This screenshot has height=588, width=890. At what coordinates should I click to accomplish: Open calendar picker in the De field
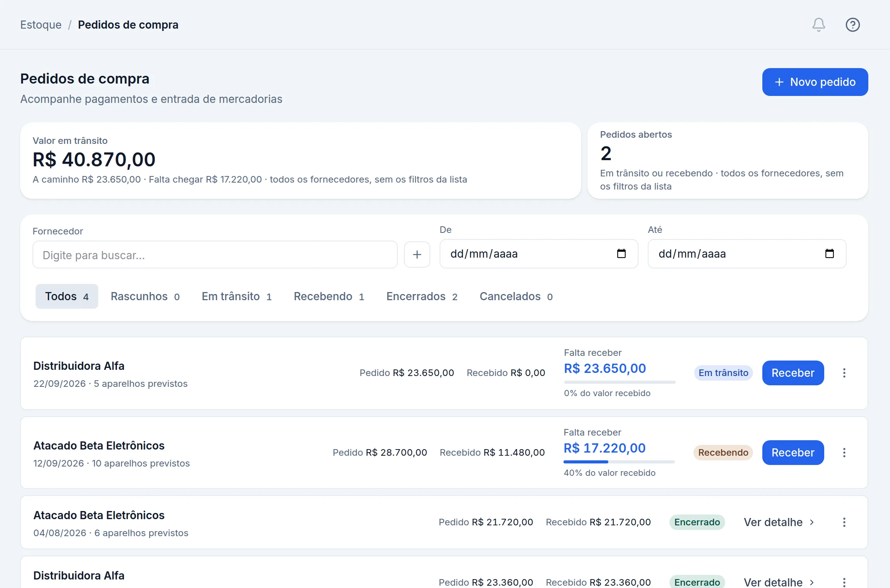pos(621,254)
